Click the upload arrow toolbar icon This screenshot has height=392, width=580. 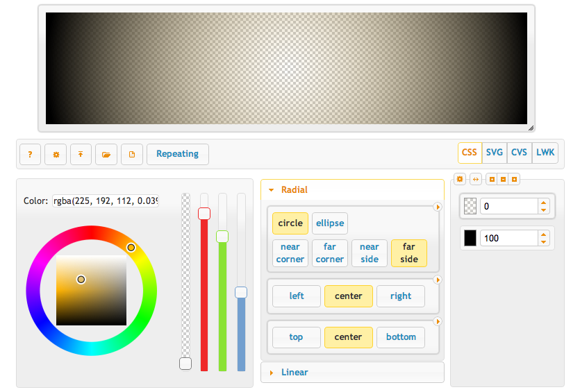[81, 155]
